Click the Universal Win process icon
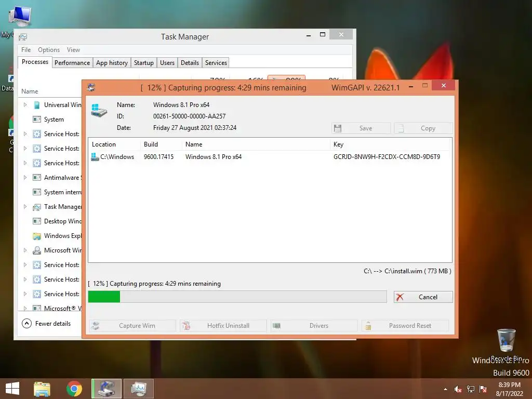Screen dimensions: 532x399 37,105
